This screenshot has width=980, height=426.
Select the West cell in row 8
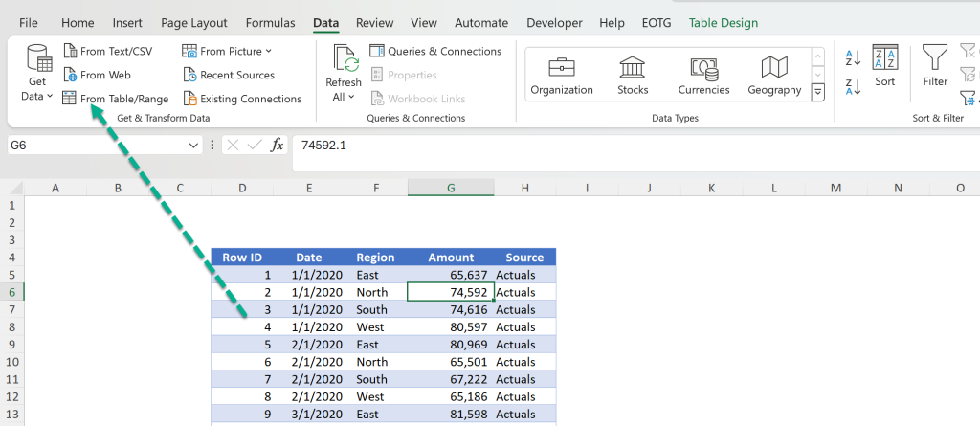pyautogui.click(x=375, y=327)
